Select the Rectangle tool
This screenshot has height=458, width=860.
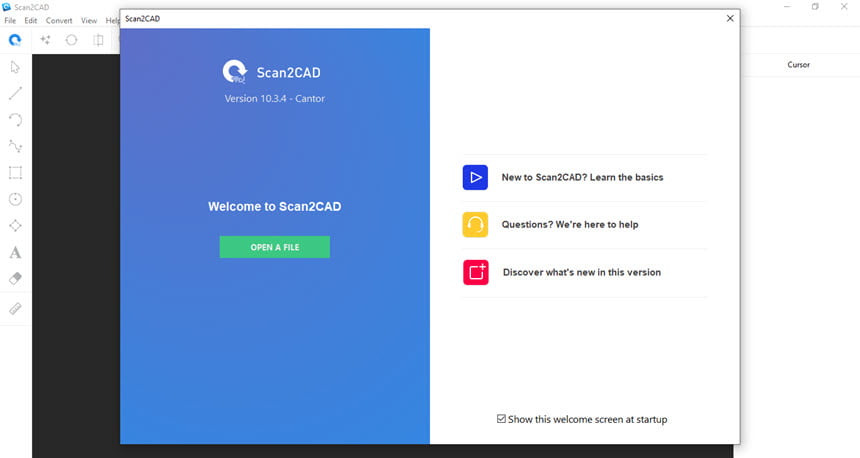point(15,173)
